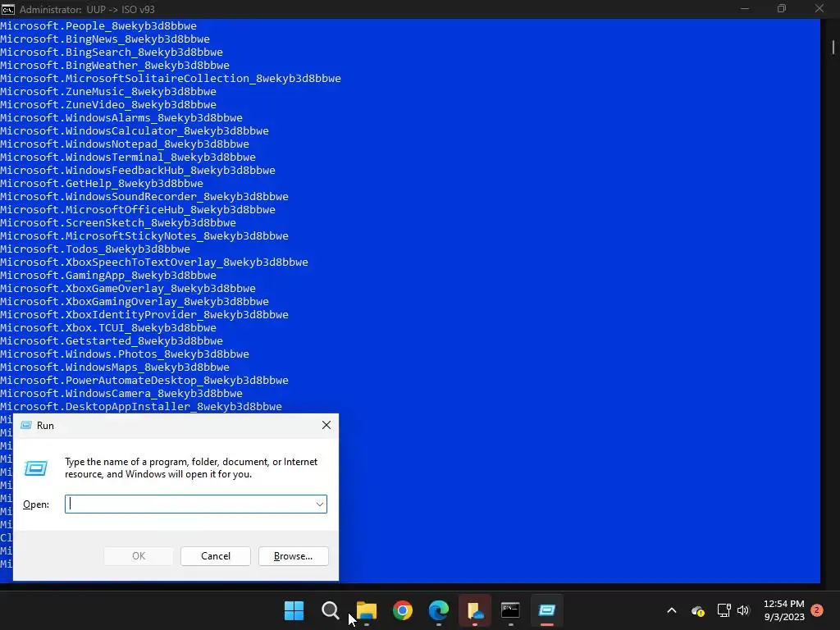Screen dimensions: 840x630
Task: Click the Microsoft.DesktopAppInstaller line
Action: point(141,407)
